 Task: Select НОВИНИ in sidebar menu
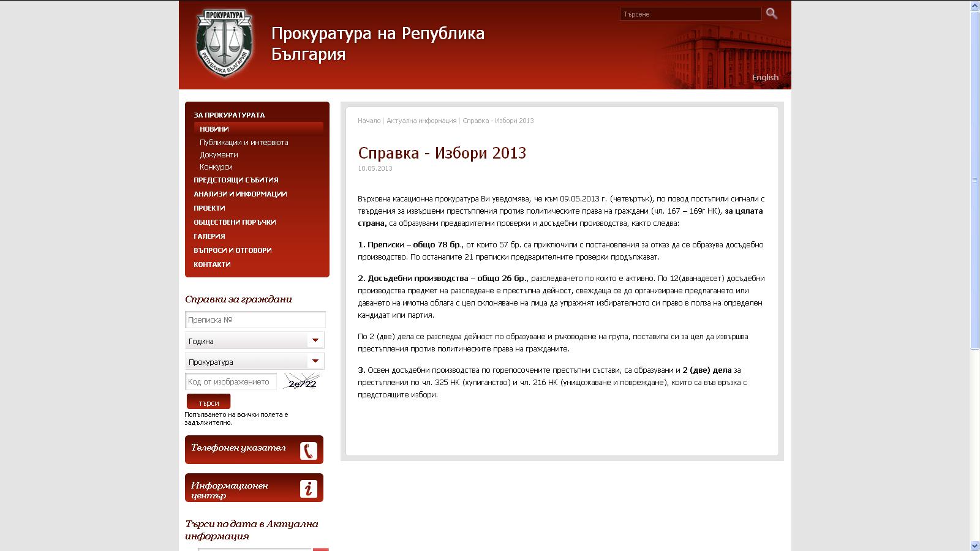point(258,129)
